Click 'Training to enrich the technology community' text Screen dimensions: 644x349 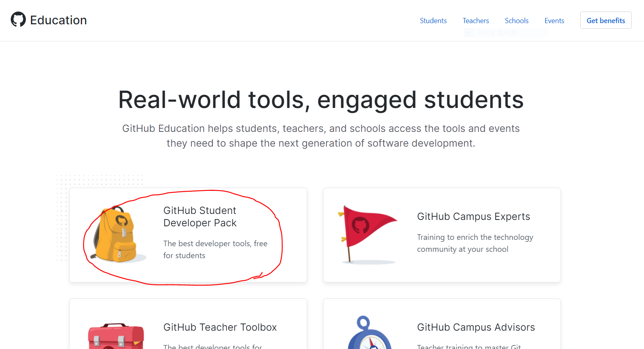pos(475,243)
